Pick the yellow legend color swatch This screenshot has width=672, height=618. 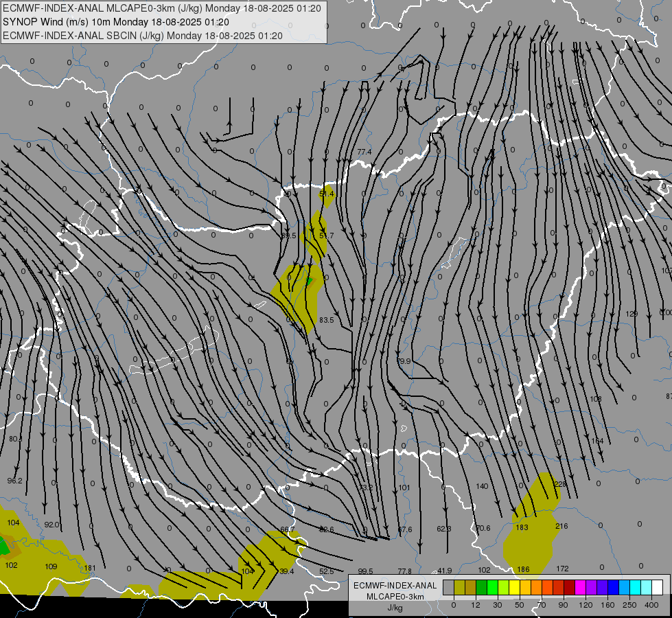pyautogui.click(x=515, y=587)
